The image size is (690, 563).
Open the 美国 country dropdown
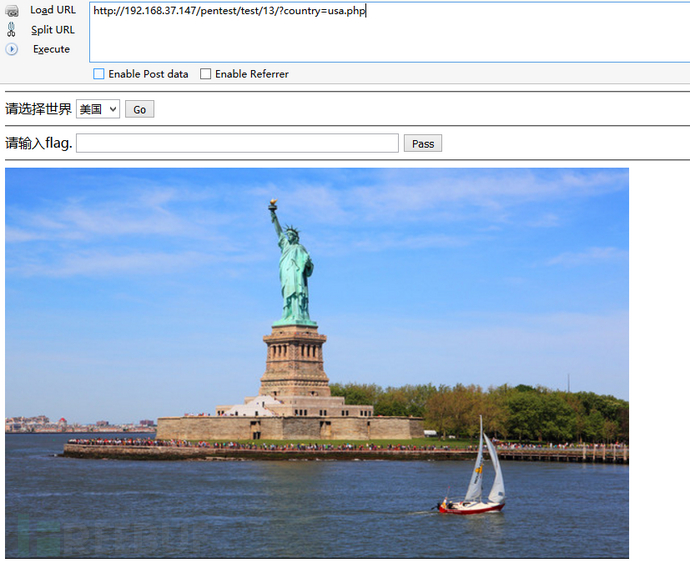[x=98, y=109]
